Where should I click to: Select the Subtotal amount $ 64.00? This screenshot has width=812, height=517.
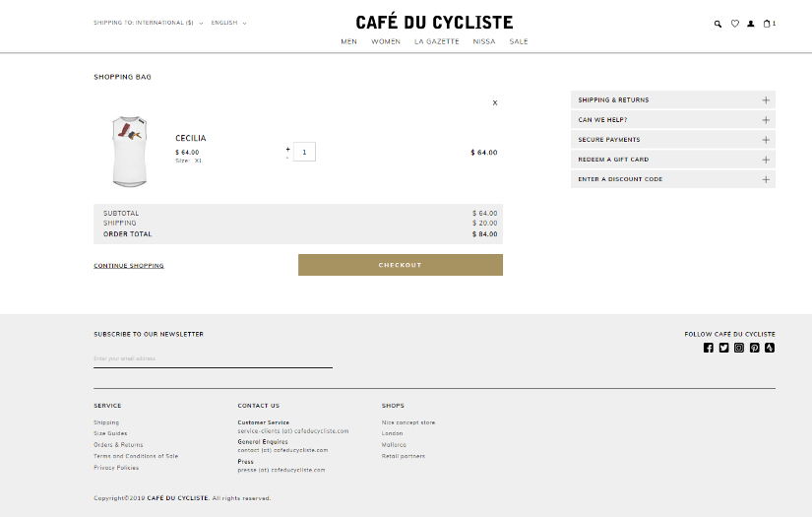[x=484, y=213]
